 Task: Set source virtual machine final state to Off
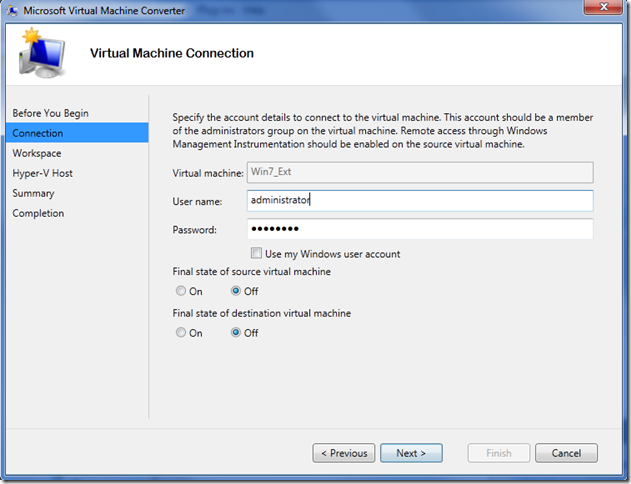click(x=236, y=291)
